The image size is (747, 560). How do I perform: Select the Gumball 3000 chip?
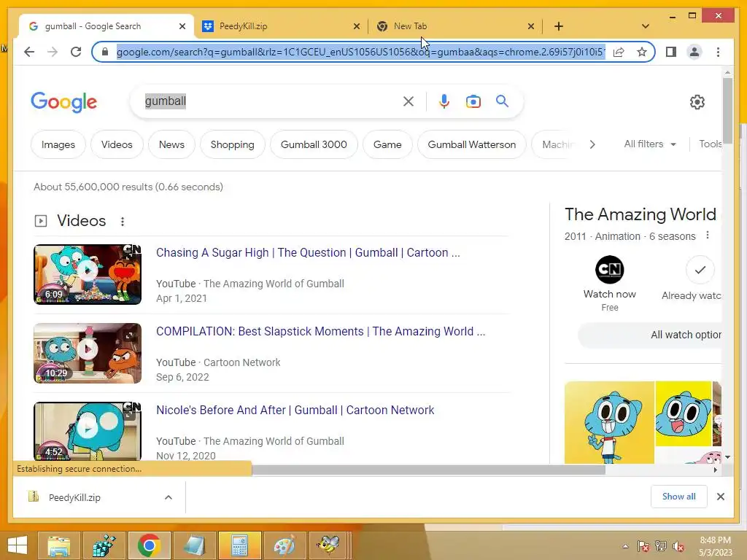(x=314, y=144)
